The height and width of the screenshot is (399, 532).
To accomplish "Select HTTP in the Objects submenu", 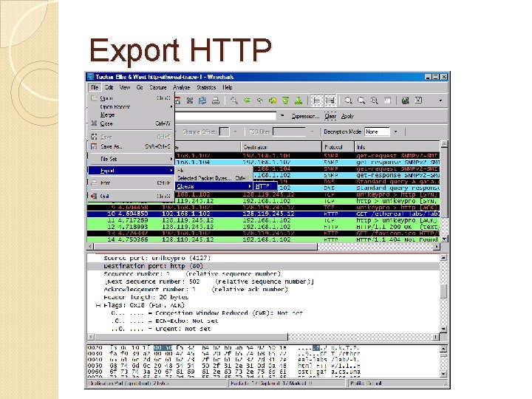I will [x=265, y=186].
